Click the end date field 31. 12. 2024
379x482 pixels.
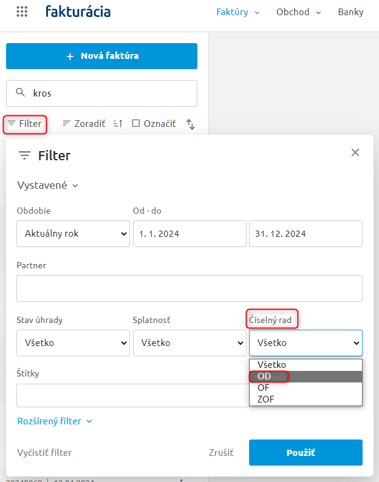[306, 234]
